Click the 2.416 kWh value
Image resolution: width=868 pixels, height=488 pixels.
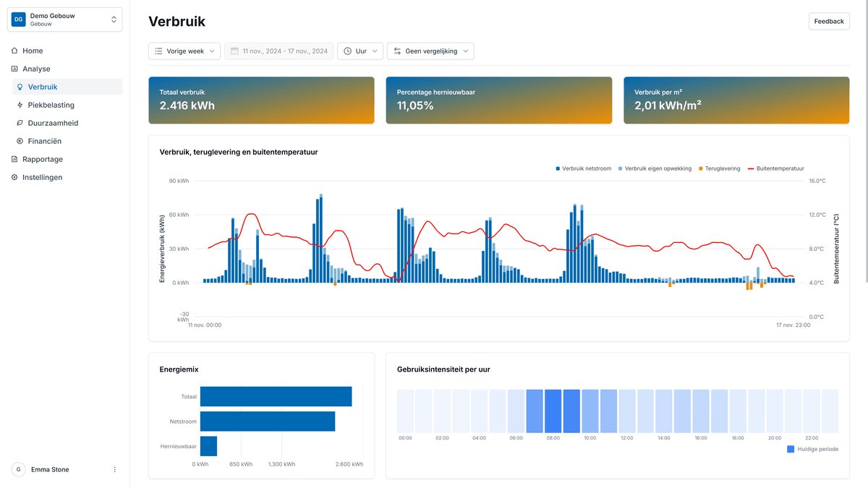(x=187, y=106)
